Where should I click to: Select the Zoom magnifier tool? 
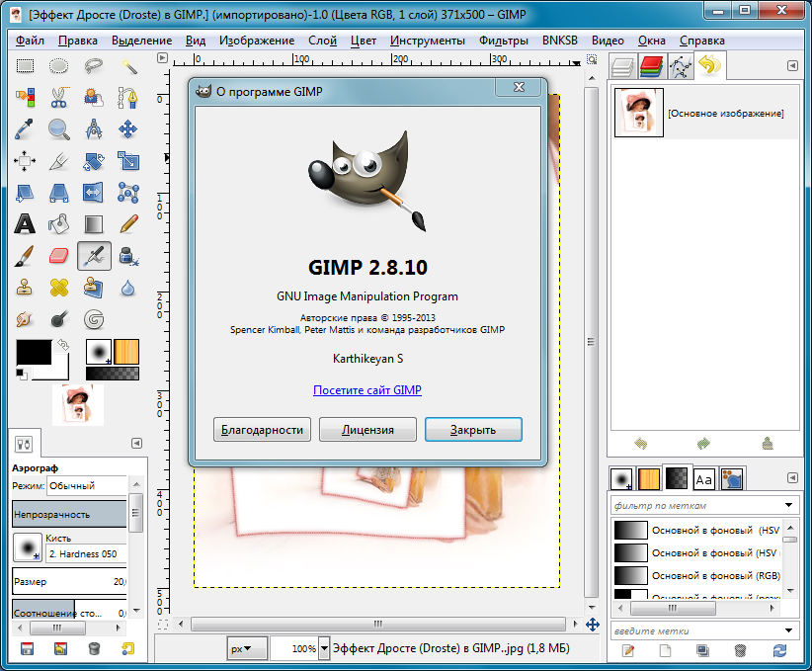pyautogui.click(x=59, y=128)
